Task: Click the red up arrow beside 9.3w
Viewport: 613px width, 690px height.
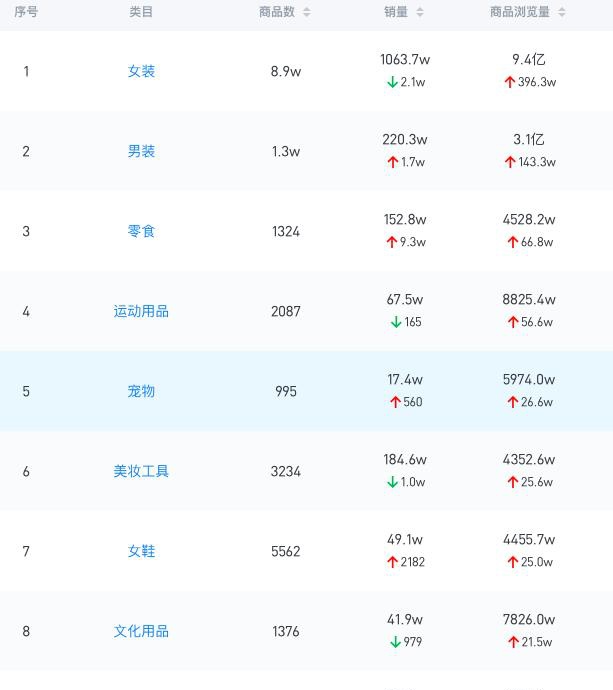Action: [392, 242]
